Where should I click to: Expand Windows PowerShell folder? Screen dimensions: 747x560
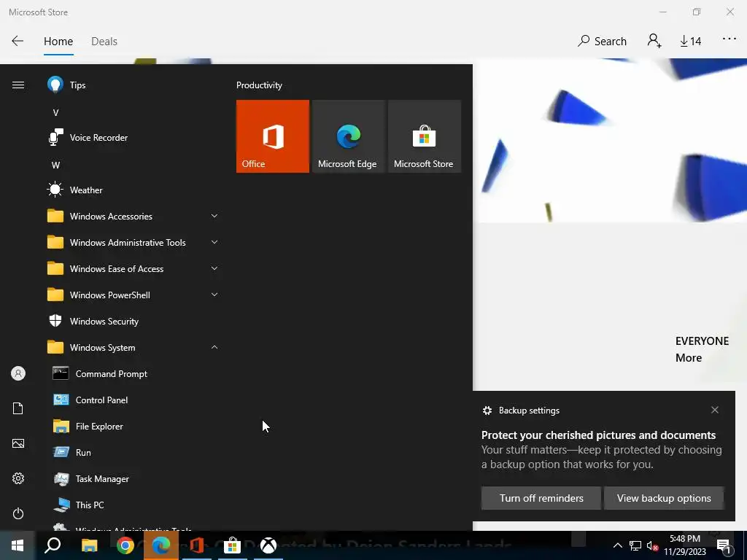coord(133,295)
